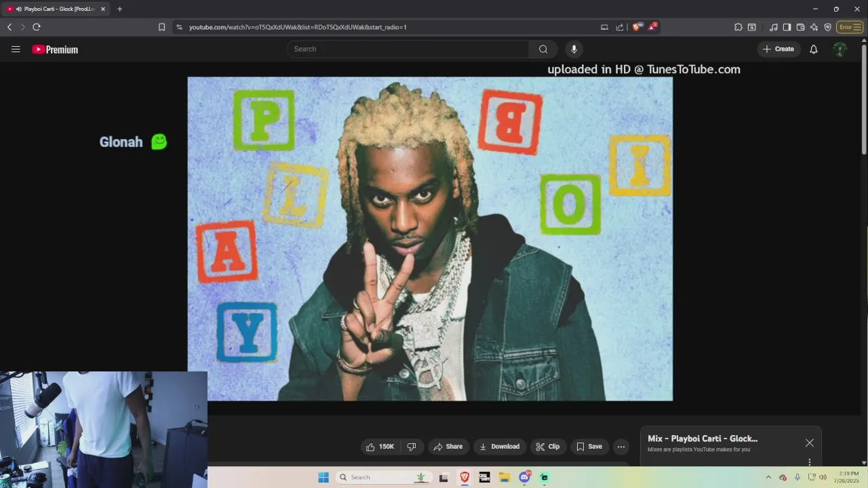The width and height of the screenshot is (868, 488).
Task: Open the YouTube hamburger guide menu
Action: 16,49
